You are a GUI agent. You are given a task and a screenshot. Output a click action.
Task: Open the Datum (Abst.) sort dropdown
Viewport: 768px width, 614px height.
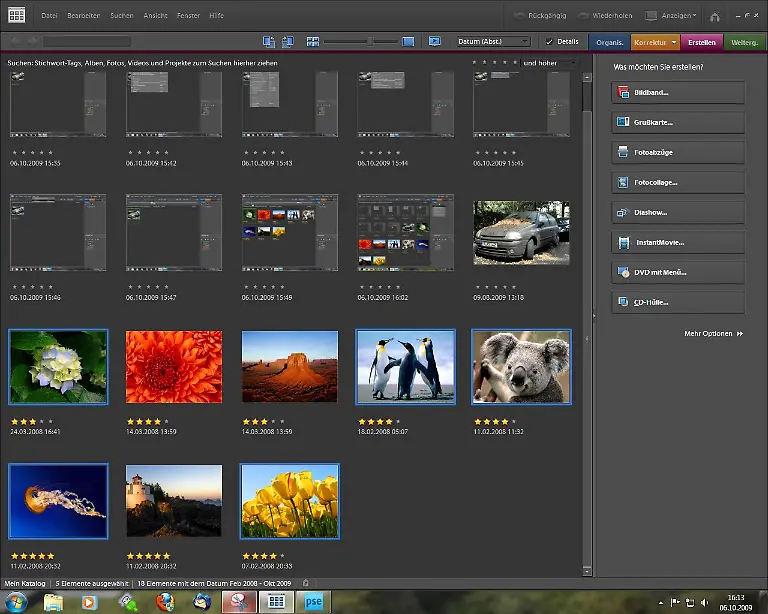(493, 42)
